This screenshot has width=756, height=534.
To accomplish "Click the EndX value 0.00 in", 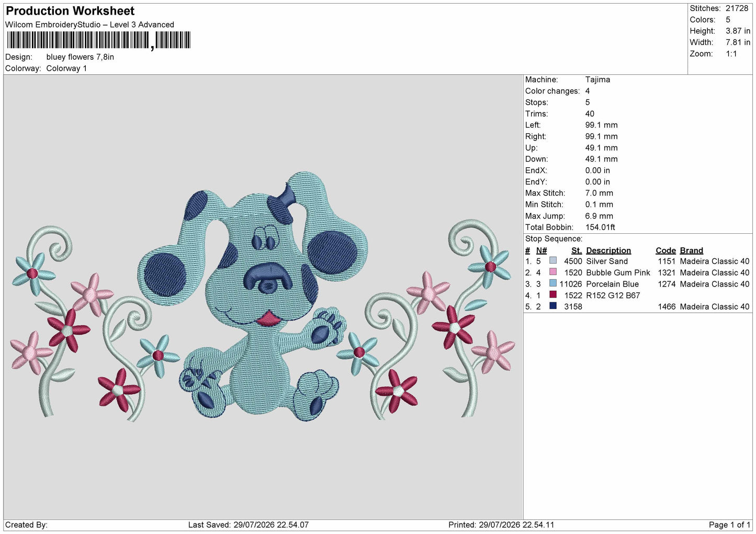I will pos(597,171).
